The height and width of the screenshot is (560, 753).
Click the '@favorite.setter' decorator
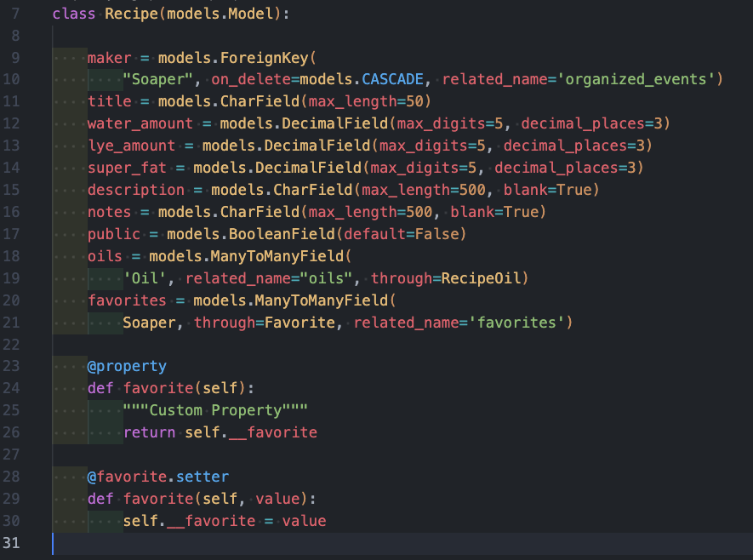[157, 477]
